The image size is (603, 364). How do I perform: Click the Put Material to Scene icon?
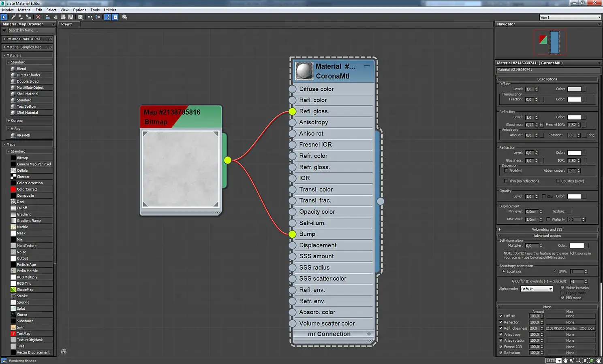click(x=21, y=17)
